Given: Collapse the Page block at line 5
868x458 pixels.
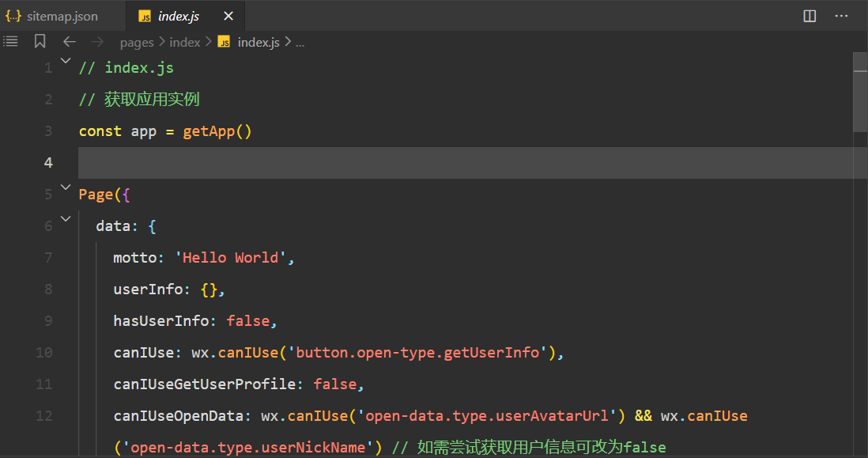Looking at the screenshot, I should (x=66, y=188).
